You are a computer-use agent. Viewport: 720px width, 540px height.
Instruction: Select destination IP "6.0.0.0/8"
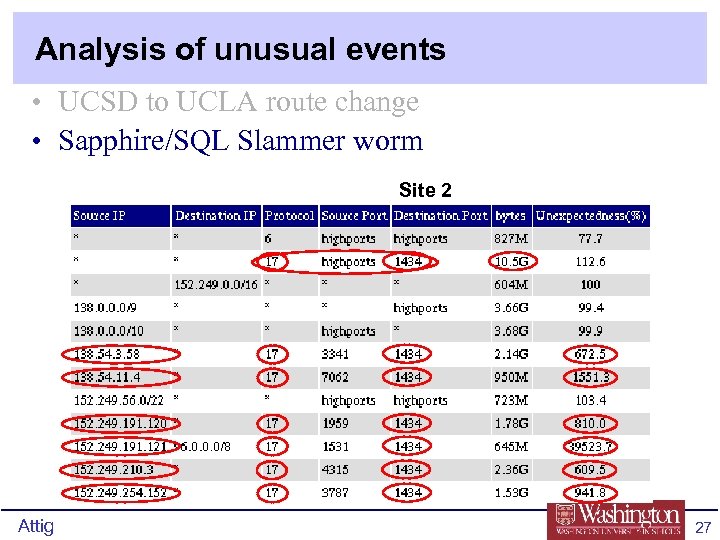(205, 447)
